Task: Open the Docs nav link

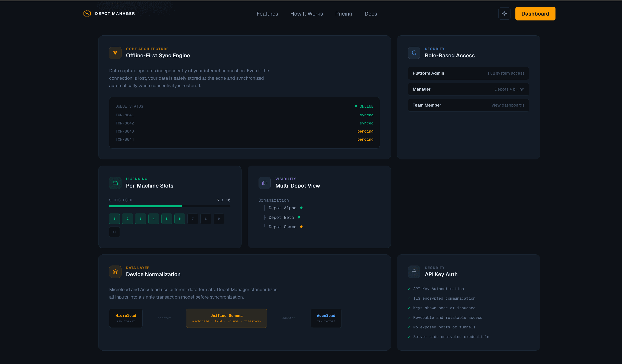Action: click(x=371, y=14)
